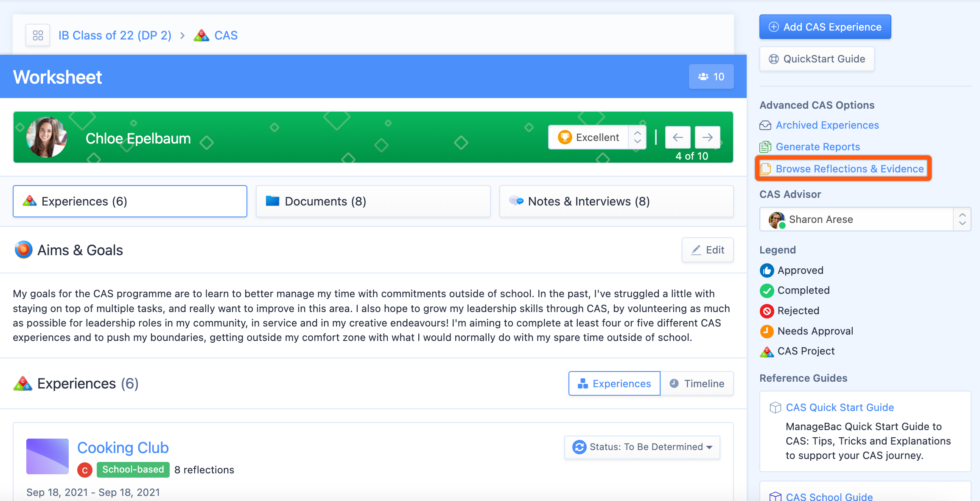Open Status: To Be Determined dropdown
The image size is (980, 501).
pos(642,447)
